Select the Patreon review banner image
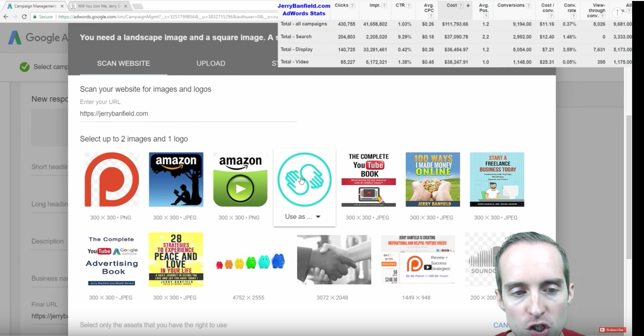Screen dimensions: 644x336 tap(418, 259)
